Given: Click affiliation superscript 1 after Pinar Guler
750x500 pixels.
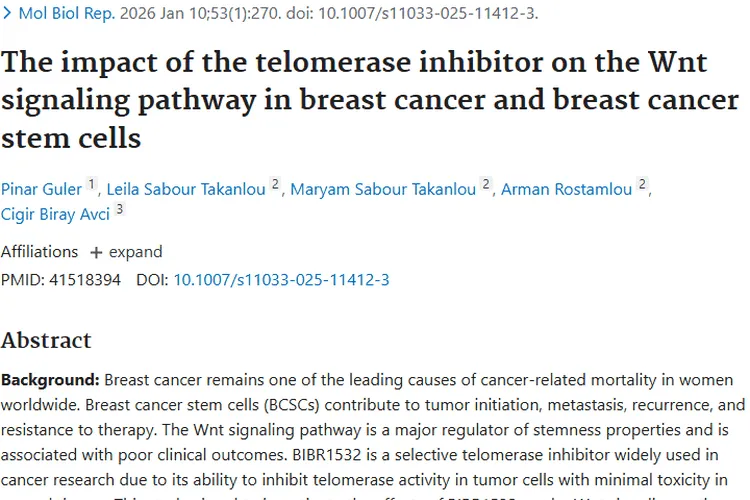Looking at the screenshot, I should pos(92,184).
